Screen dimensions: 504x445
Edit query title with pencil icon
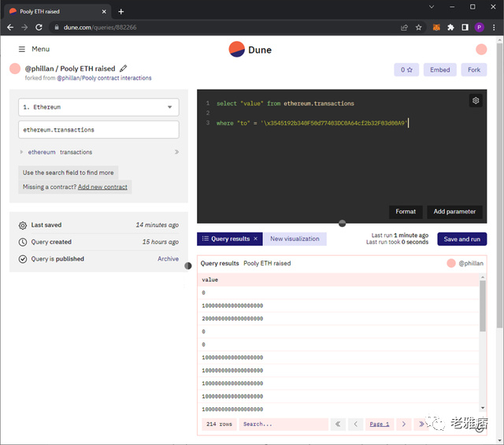click(124, 69)
